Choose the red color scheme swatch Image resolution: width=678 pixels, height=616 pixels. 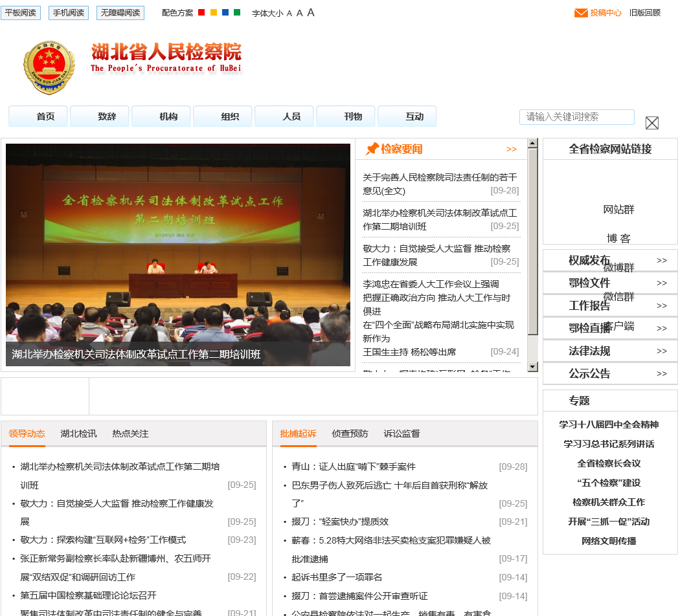click(x=201, y=12)
